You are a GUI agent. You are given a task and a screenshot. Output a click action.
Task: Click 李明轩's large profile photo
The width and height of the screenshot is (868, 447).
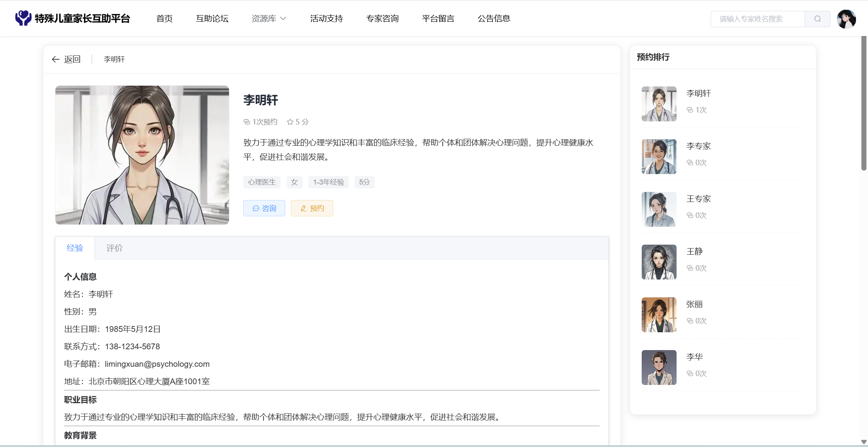pos(142,155)
